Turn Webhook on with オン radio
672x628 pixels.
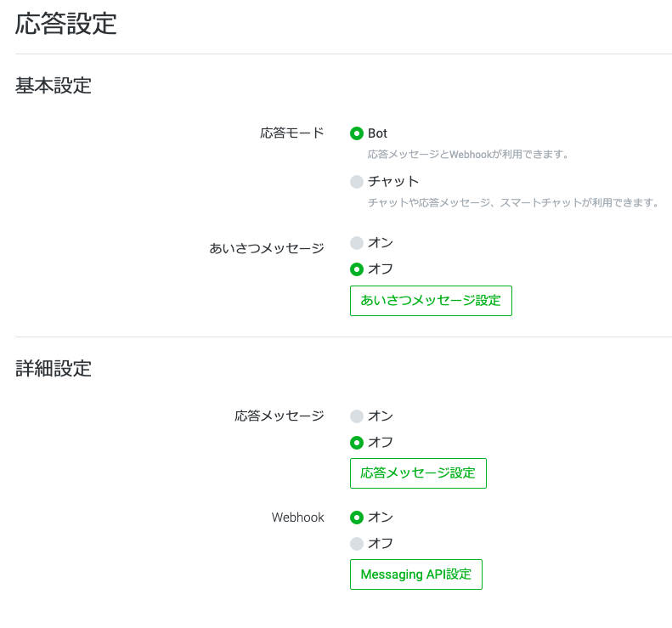tap(357, 518)
